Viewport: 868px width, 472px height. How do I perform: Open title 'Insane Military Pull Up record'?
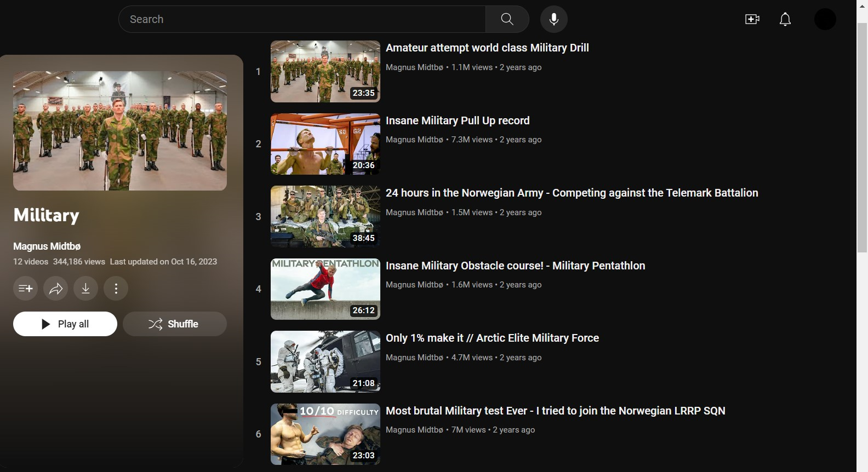click(458, 120)
